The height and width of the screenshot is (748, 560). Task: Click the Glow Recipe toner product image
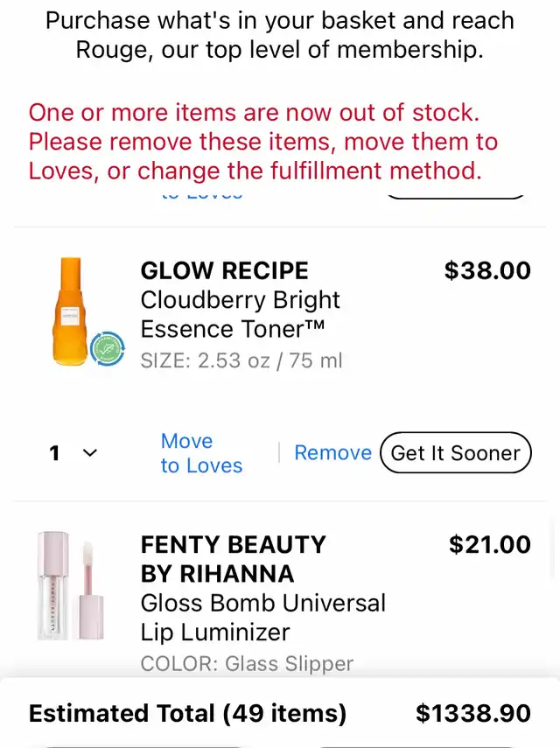[x=72, y=312]
